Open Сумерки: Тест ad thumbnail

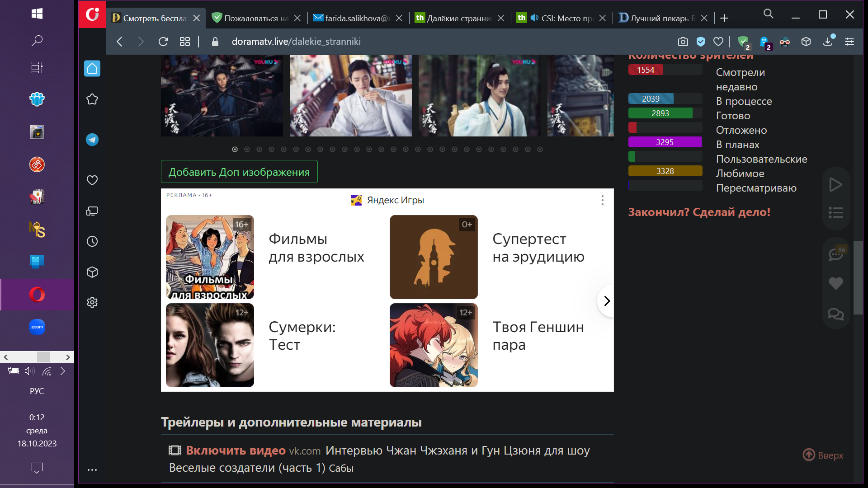point(210,345)
